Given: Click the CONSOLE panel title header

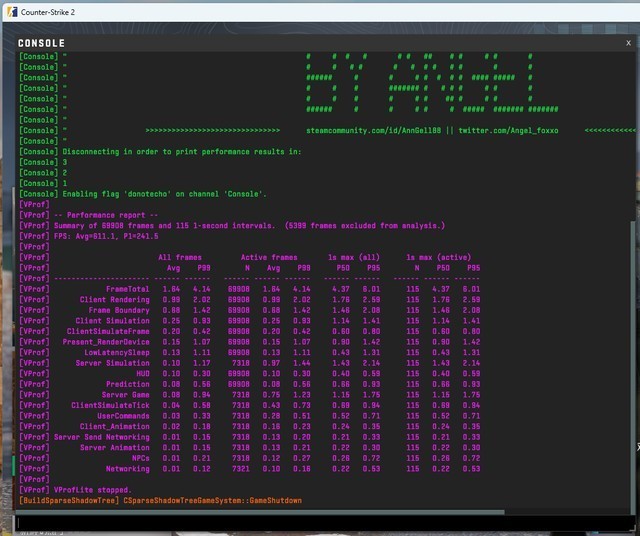Looking at the screenshot, I should pos(42,43).
